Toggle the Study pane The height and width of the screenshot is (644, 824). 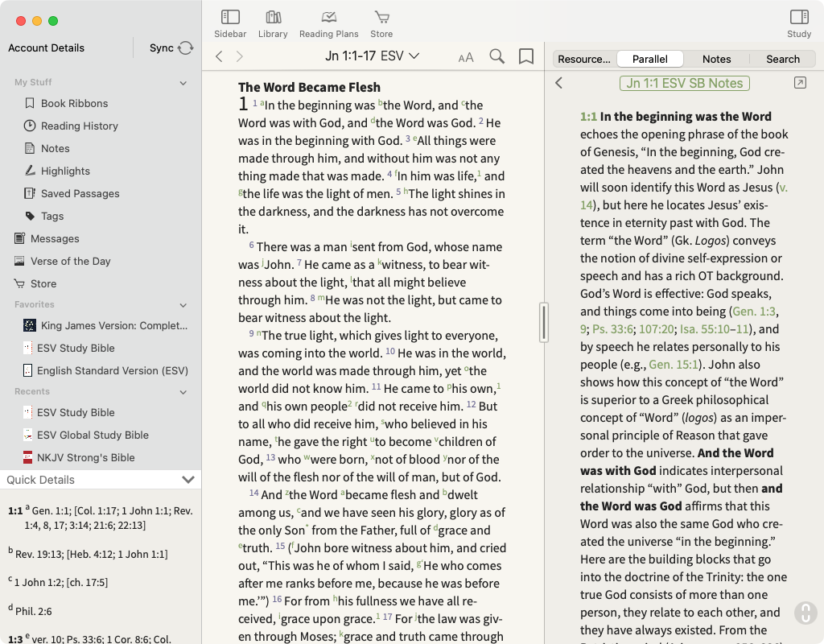tap(798, 18)
